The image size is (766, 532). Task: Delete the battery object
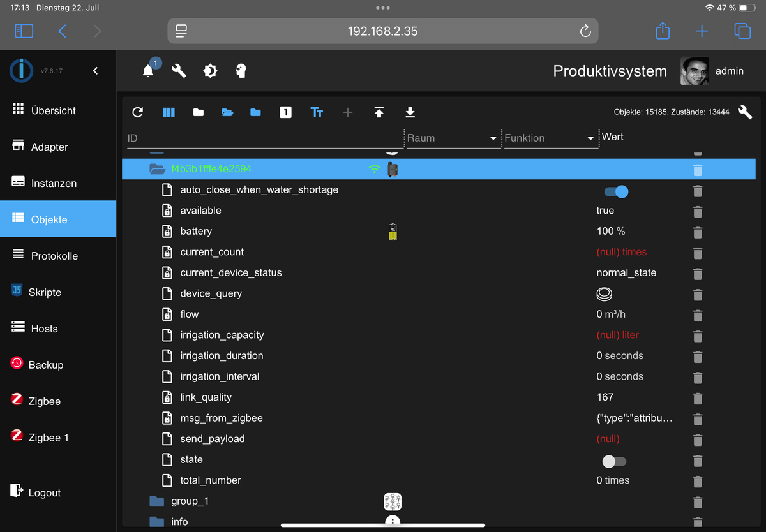tap(698, 232)
